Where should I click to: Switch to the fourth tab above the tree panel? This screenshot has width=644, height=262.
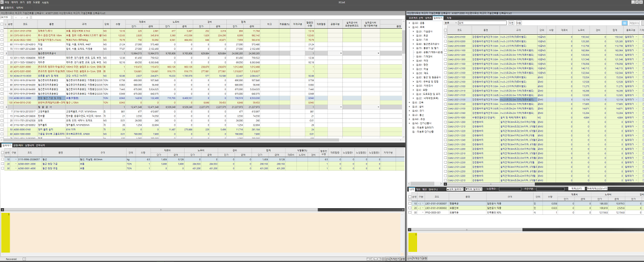click(449, 18)
